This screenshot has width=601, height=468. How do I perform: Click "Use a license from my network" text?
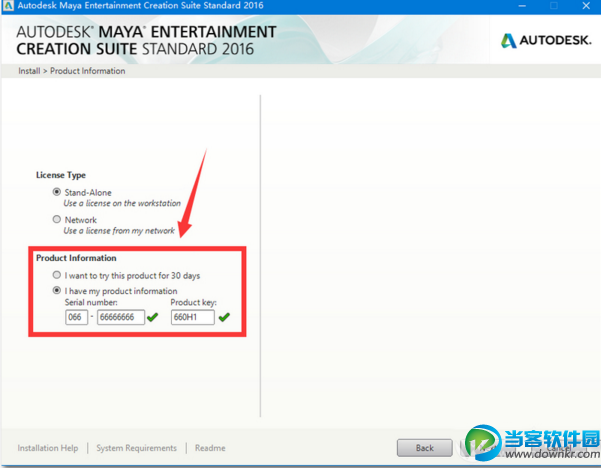click(x=119, y=231)
